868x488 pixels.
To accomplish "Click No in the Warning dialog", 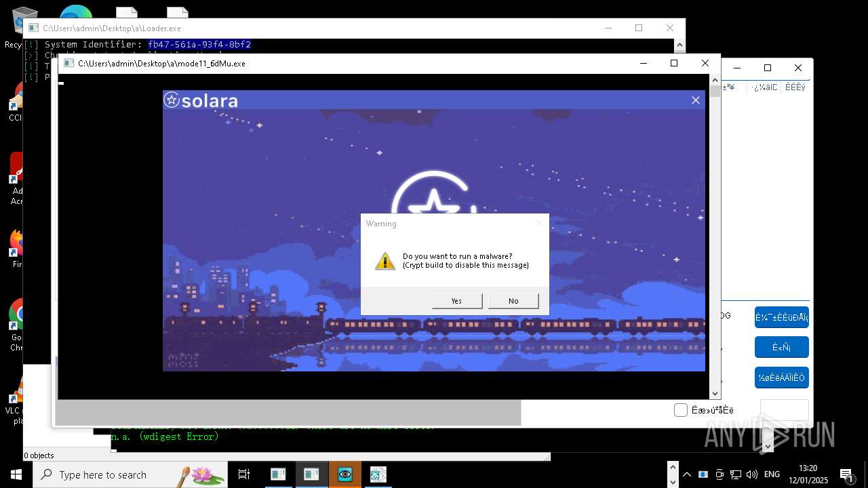I will coord(513,301).
